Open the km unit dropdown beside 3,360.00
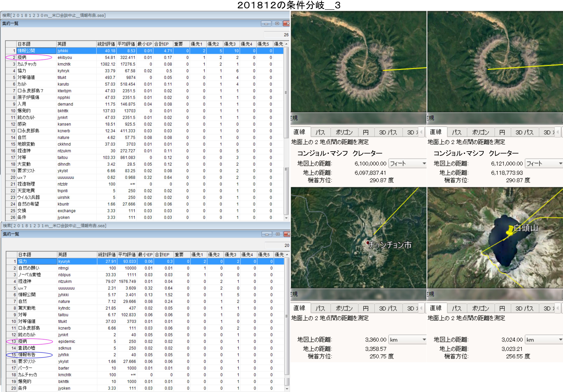The width and height of the screenshot is (563, 392). pos(424,339)
